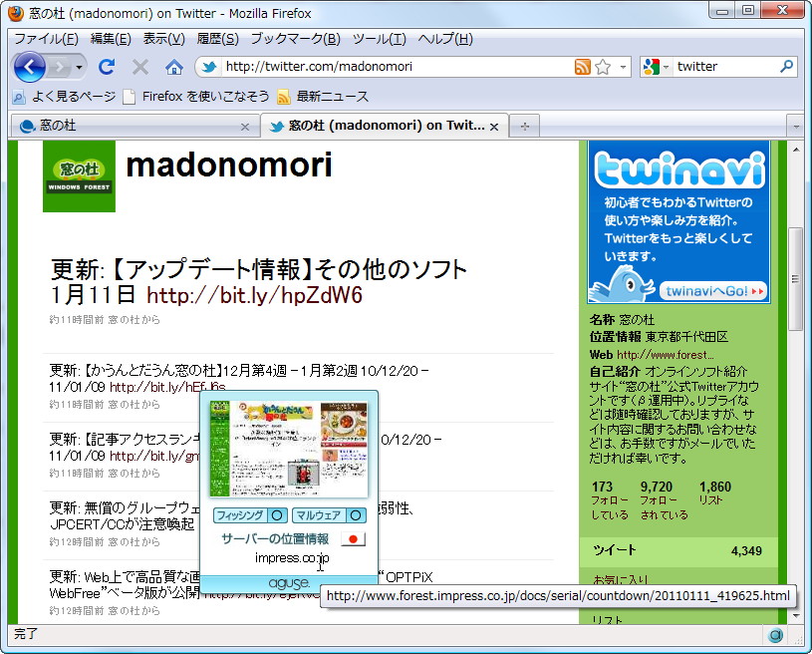Go to the home page icon
The height and width of the screenshot is (654, 812).
point(174,67)
